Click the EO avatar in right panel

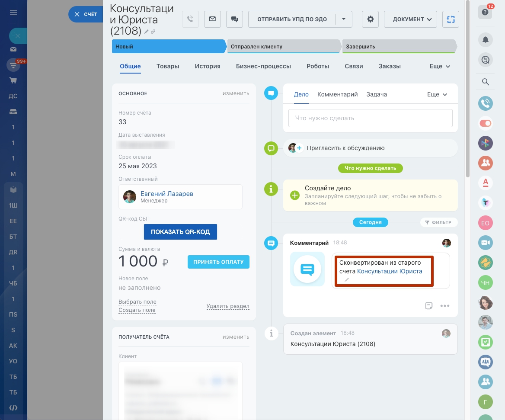click(x=486, y=223)
